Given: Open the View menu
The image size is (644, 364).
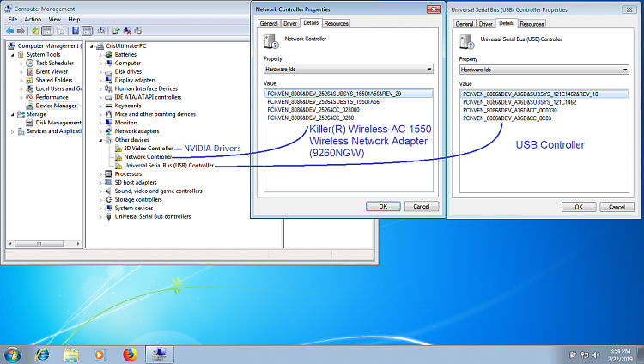Looking at the screenshot, I should pos(55,19).
